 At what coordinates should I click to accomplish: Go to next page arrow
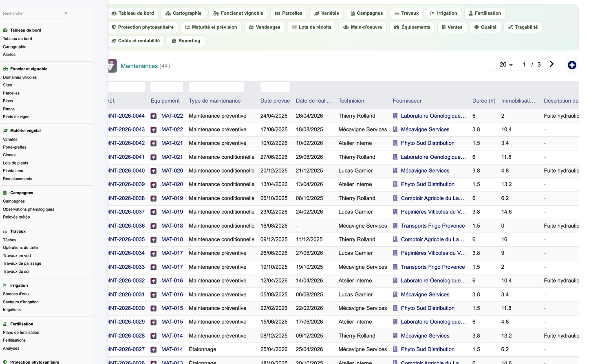(x=551, y=64)
